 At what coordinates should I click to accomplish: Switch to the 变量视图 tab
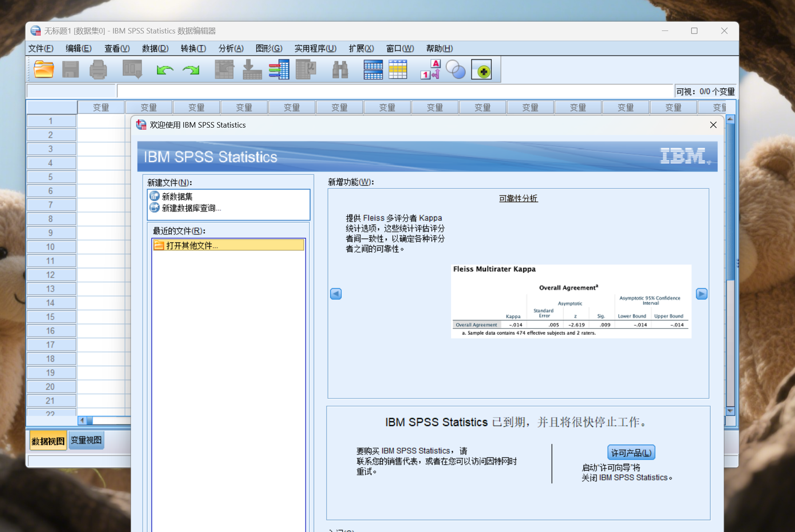coord(86,440)
